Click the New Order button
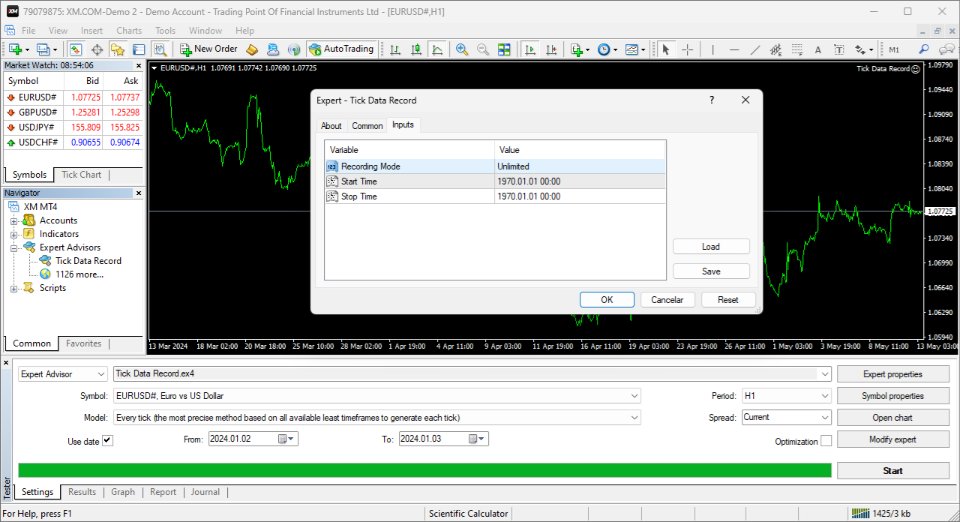960x522 pixels. tap(209, 49)
